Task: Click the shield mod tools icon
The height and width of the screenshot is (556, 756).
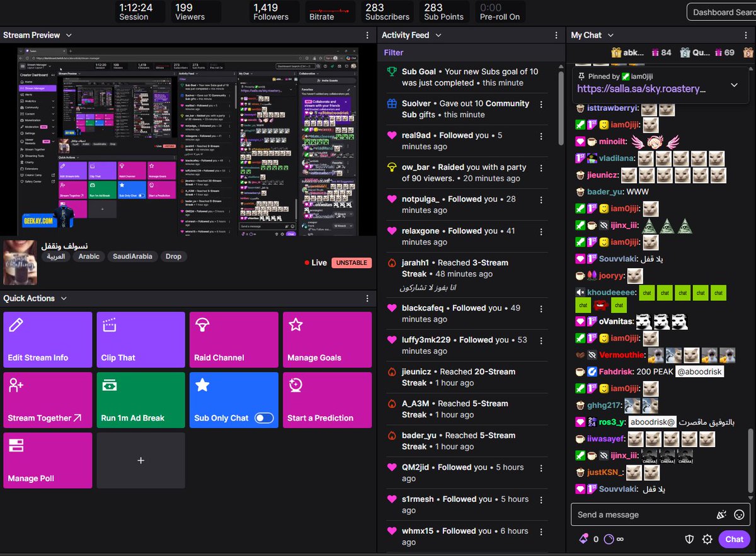Action: tap(689, 539)
